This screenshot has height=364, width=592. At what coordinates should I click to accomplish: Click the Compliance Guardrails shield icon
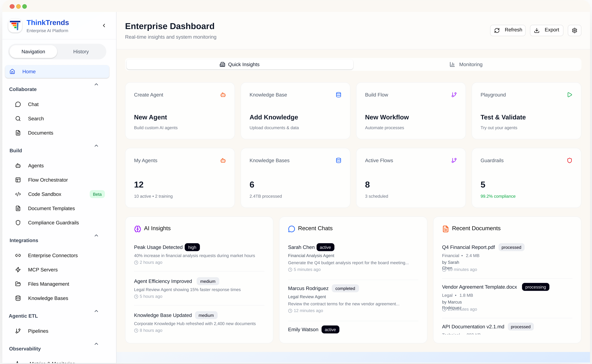click(x=18, y=222)
